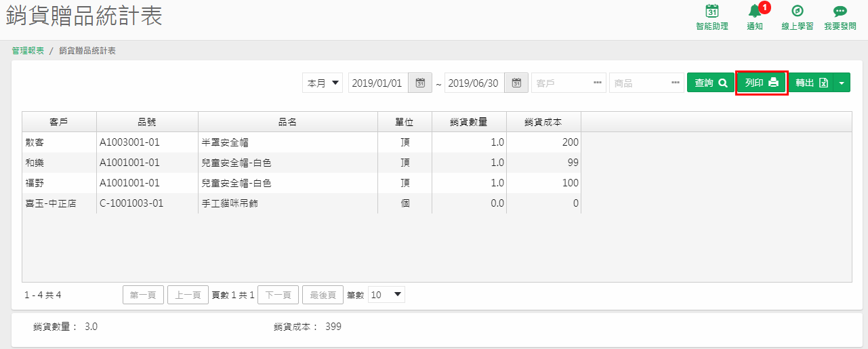Click the 銷貨數量 total 3.0
Image resolution: width=868 pixels, height=349 pixels.
pos(91,327)
